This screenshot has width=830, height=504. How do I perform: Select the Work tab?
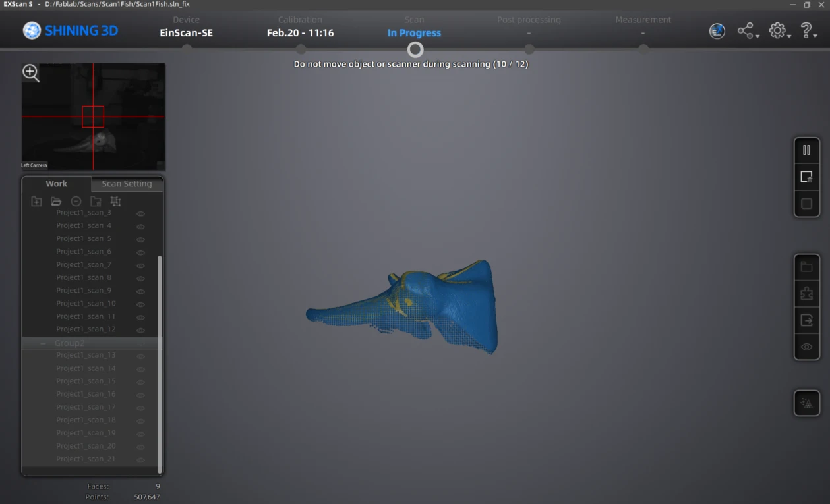[57, 184]
